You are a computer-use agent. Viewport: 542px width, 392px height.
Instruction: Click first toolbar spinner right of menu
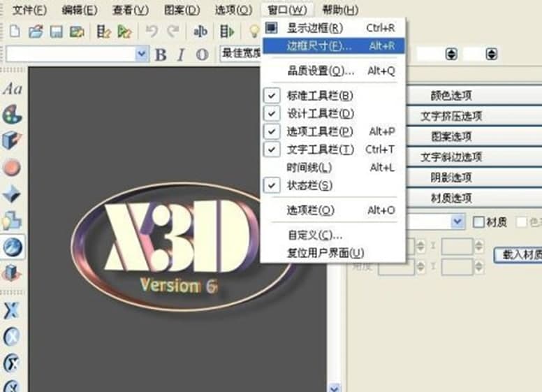[x=451, y=55]
